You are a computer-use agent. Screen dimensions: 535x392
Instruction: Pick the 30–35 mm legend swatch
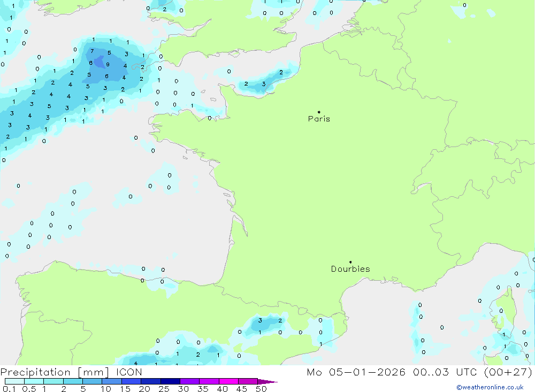pyautogui.click(x=189, y=381)
